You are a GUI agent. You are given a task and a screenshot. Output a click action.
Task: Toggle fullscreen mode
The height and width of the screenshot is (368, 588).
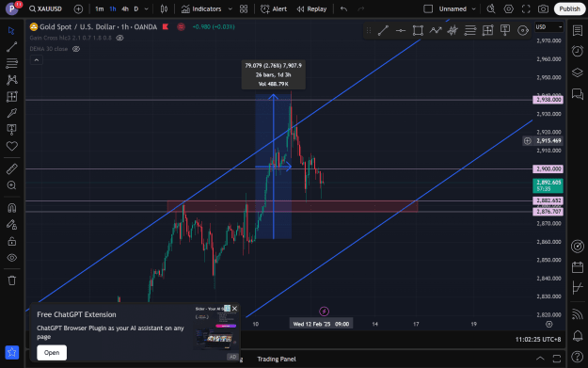pos(526,9)
